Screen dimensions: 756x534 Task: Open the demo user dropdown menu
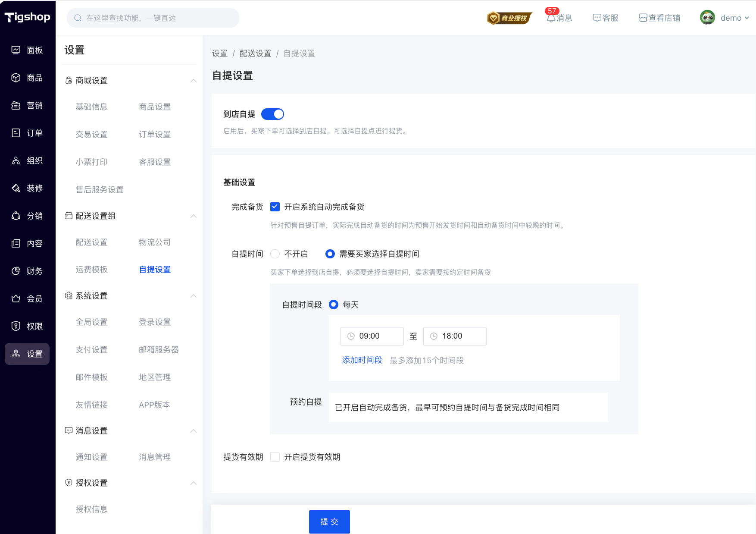pos(725,18)
